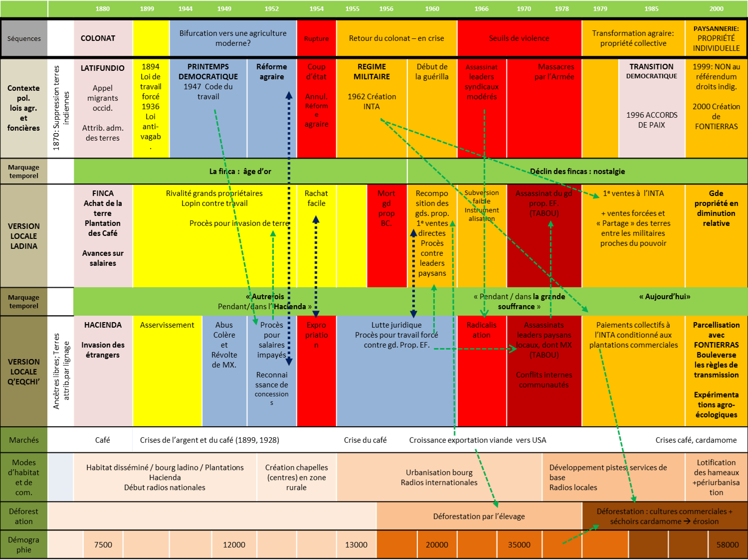
Task: Click 'HACIENDA Invasion des étrangers' cell
Action: coord(103,371)
